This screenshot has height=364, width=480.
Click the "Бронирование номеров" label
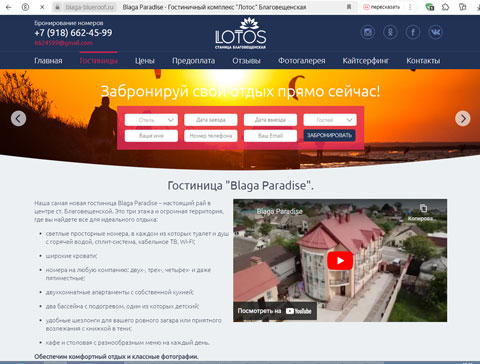coord(69,23)
